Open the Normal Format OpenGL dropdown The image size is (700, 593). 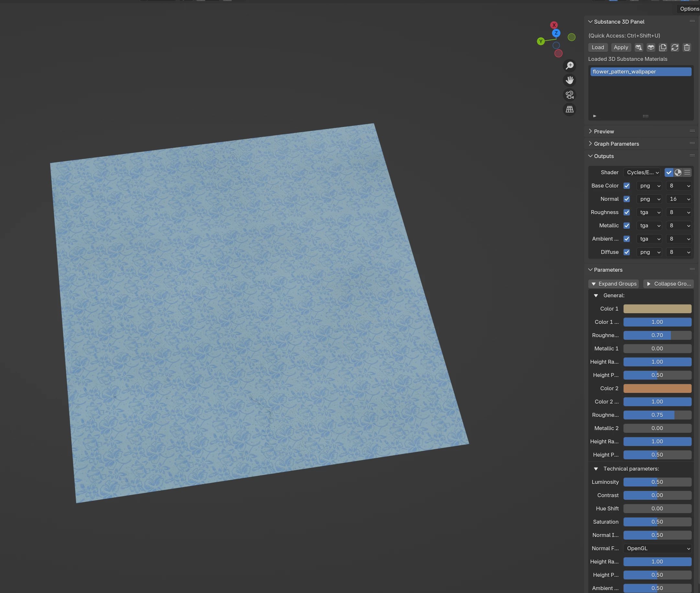pyautogui.click(x=657, y=548)
